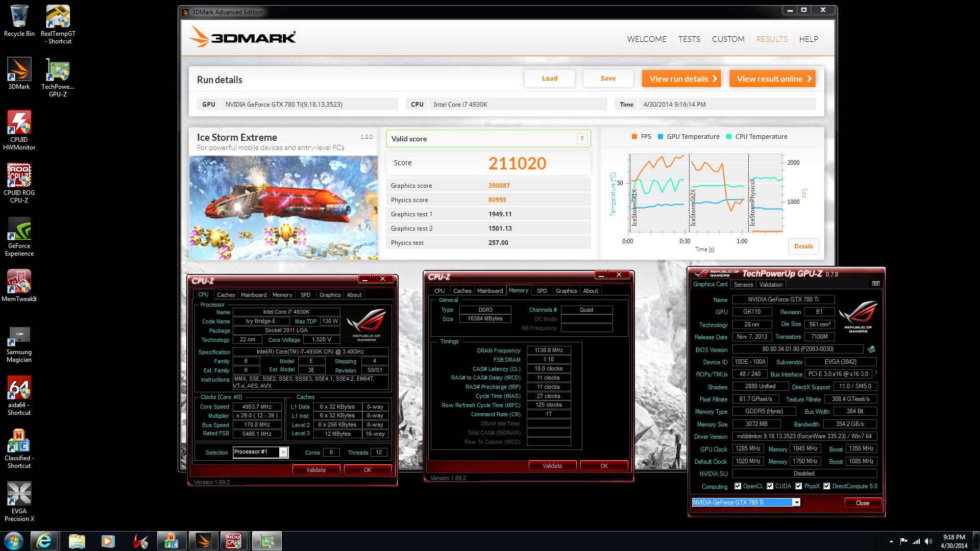Launch GeForce Experience desktop icon
Image resolution: width=980 pixels, height=551 pixels.
pos(19,236)
